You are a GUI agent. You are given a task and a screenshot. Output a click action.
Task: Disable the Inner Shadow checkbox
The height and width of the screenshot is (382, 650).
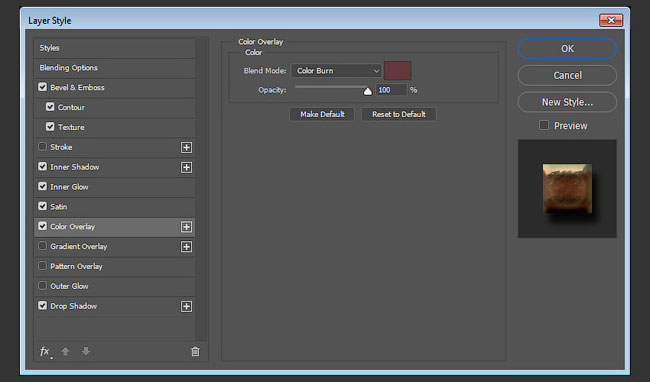pyautogui.click(x=42, y=167)
